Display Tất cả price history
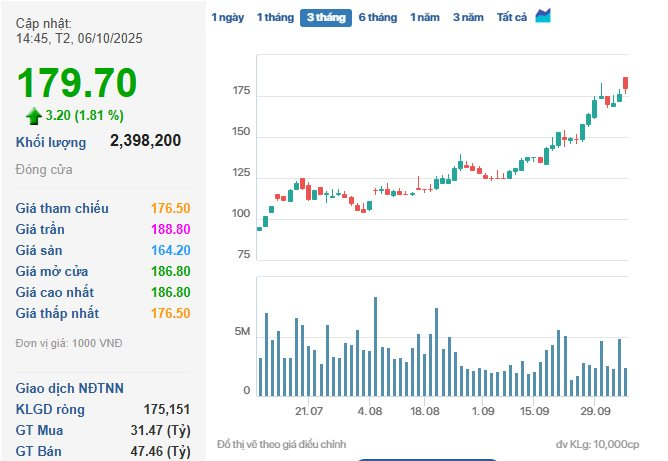This screenshot has height=461, width=668. point(512,17)
